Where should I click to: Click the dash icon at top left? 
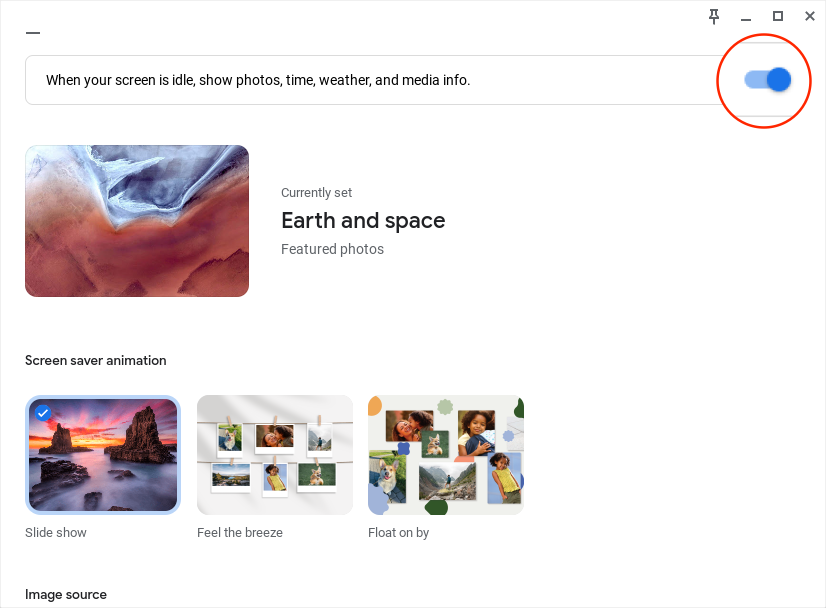click(32, 33)
